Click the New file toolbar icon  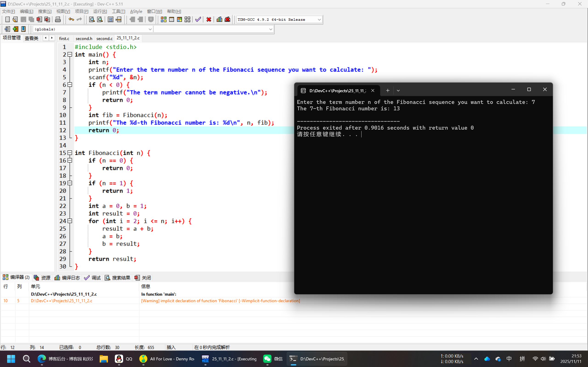pyautogui.click(x=7, y=19)
